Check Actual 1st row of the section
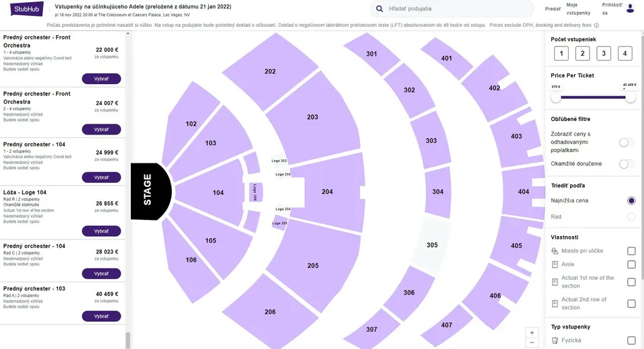The width and height of the screenshot is (644, 349). click(x=631, y=282)
